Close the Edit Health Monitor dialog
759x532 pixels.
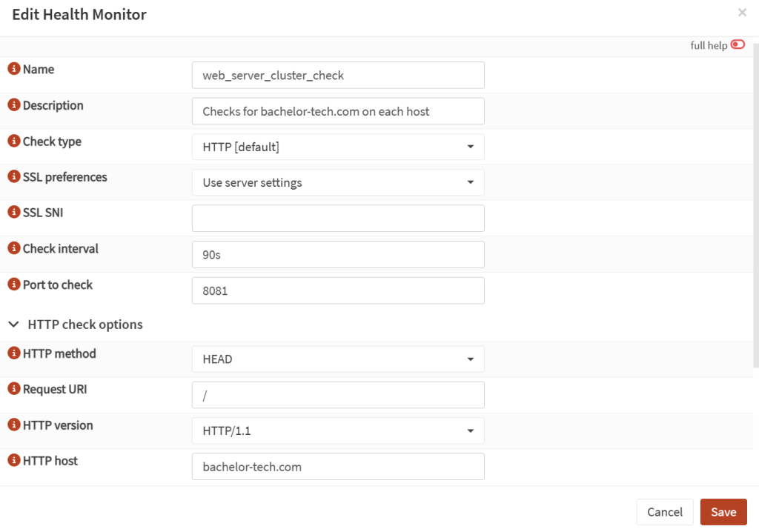pos(742,13)
